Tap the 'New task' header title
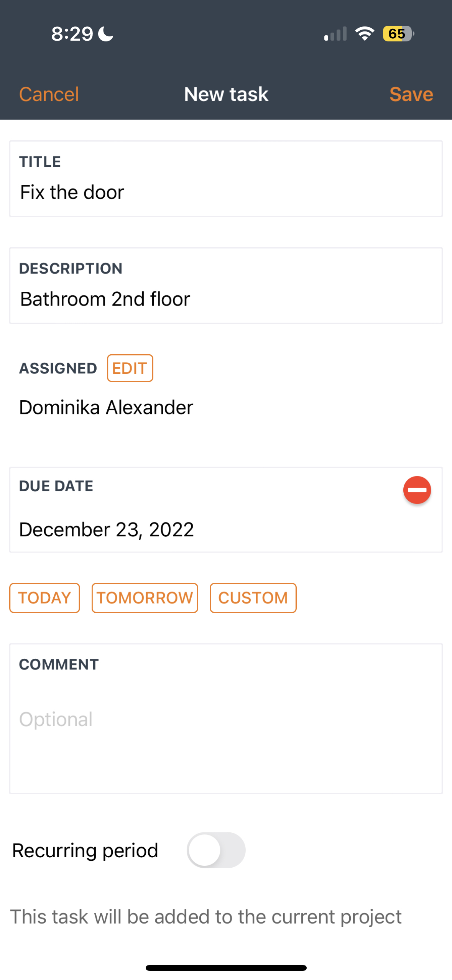Viewport: 452px width, 980px height. point(226,94)
